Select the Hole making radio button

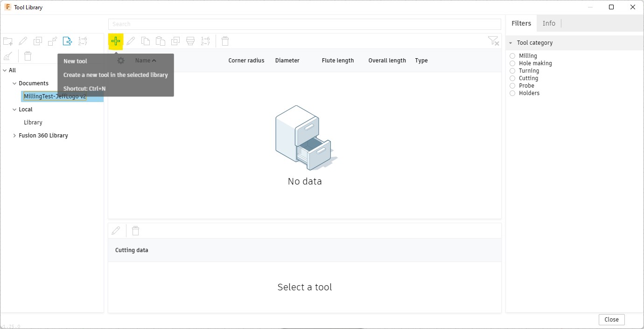pyautogui.click(x=512, y=63)
